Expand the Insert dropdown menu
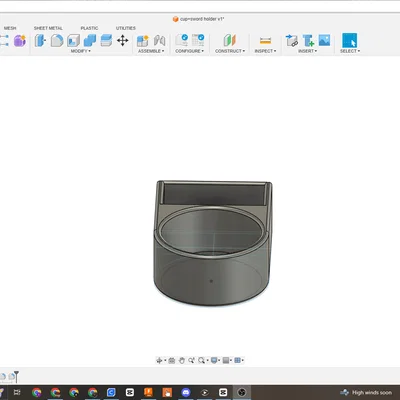This screenshot has height=400, width=400. [307, 51]
